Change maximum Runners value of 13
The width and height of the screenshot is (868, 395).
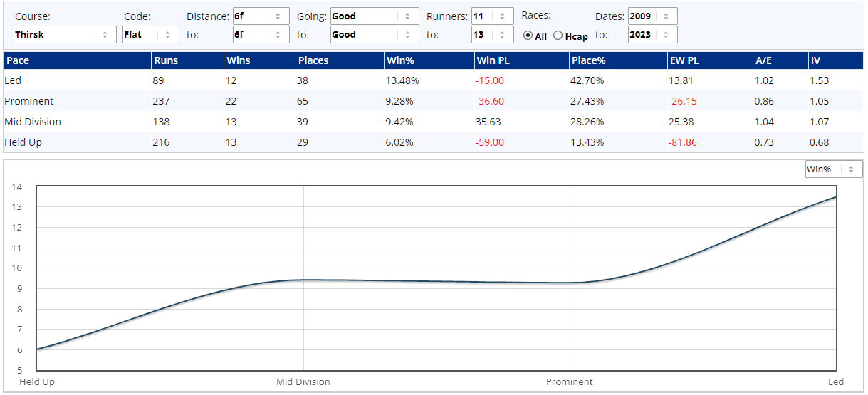coord(492,34)
